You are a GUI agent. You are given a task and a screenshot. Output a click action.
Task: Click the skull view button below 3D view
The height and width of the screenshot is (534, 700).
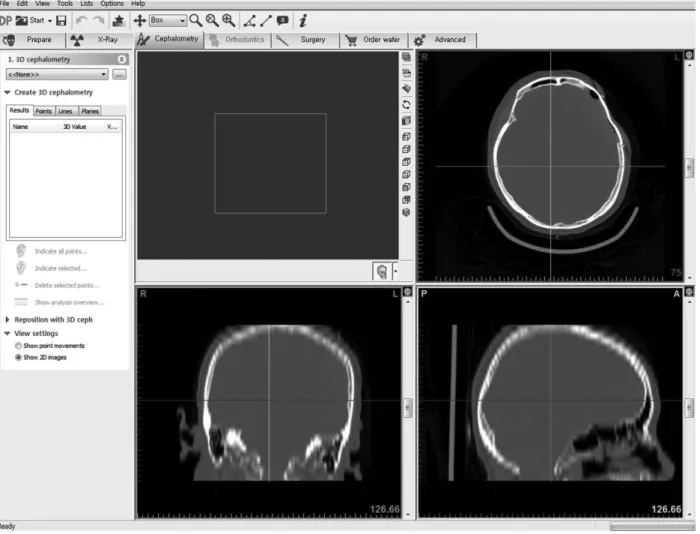[382, 271]
